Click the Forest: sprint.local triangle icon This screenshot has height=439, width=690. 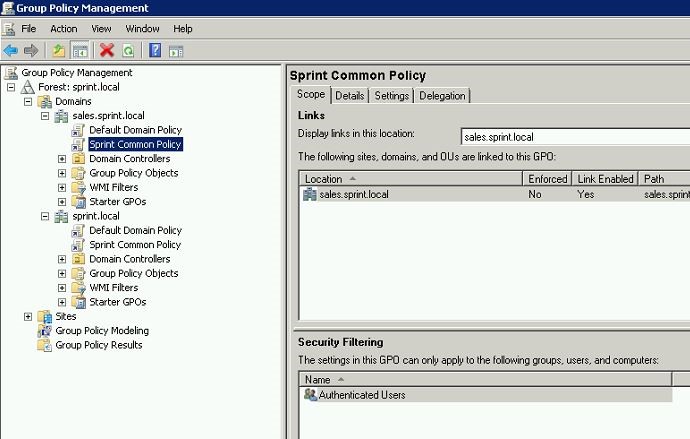[28, 87]
